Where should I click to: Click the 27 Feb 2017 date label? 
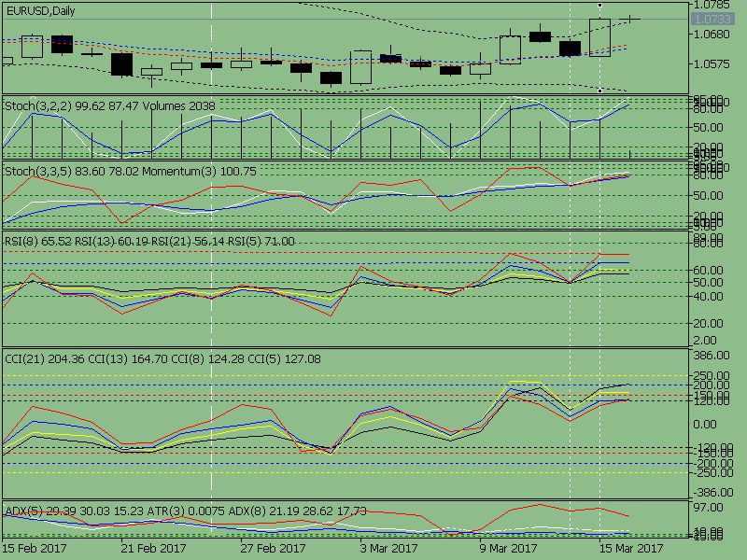pyautogui.click(x=273, y=549)
